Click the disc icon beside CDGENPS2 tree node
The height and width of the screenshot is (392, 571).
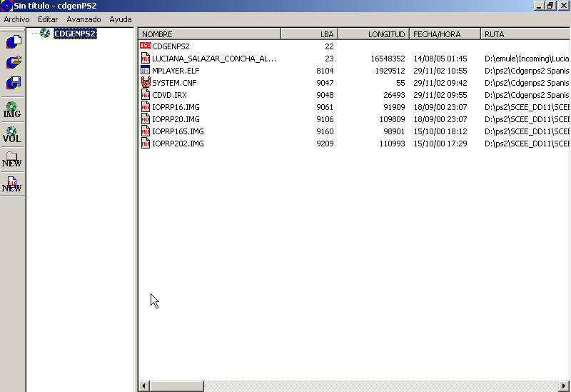coord(45,33)
